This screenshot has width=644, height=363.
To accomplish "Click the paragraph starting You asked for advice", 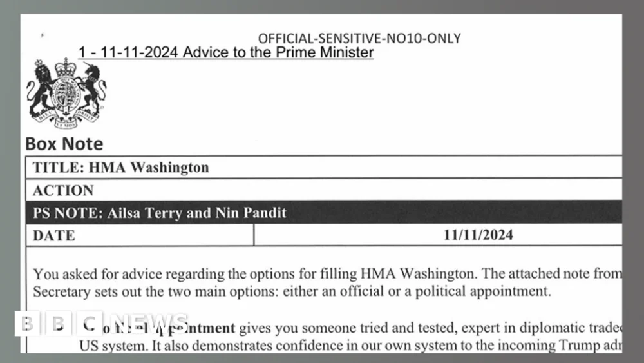I will point(327,282).
